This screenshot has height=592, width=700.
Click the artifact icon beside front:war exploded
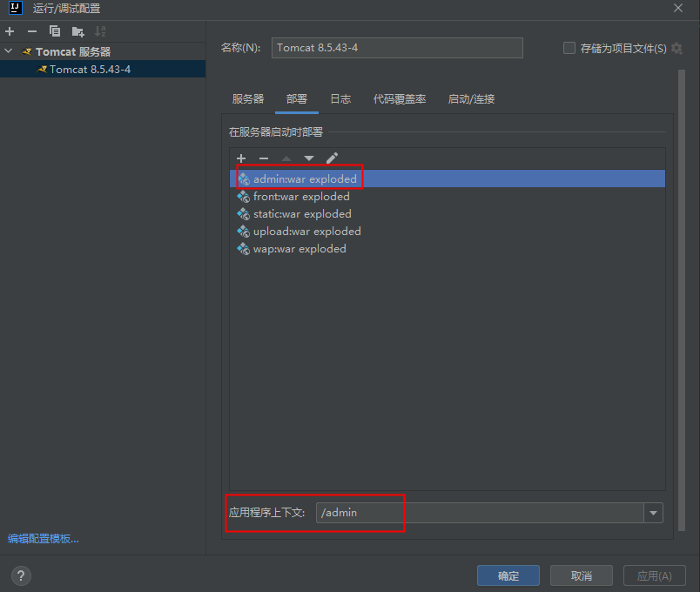(243, 197)
